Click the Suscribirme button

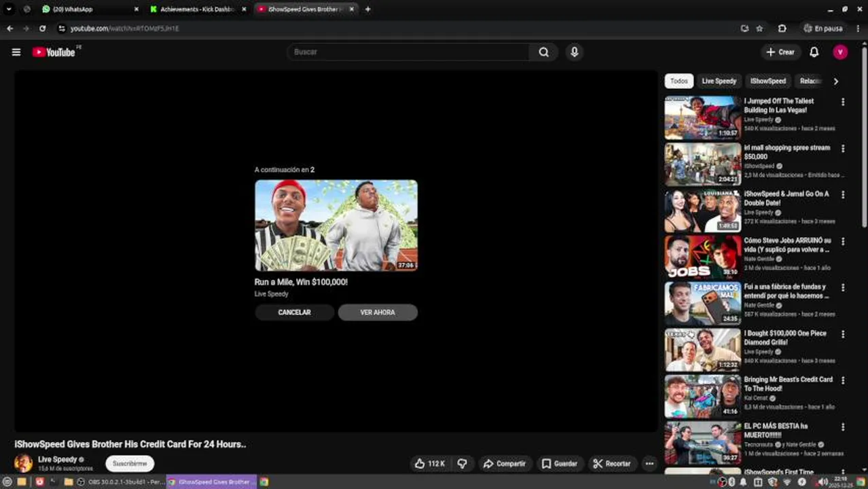130,464
